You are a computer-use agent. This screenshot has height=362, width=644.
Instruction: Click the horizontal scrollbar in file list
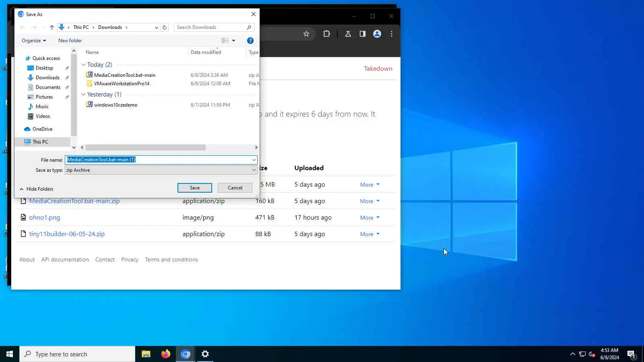(145, 148)
